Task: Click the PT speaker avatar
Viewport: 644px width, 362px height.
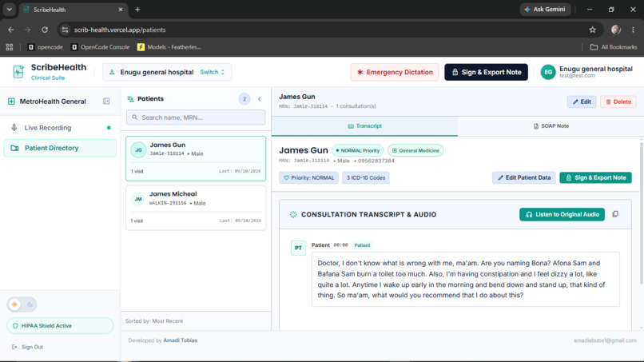Action: tap(298, 248)
